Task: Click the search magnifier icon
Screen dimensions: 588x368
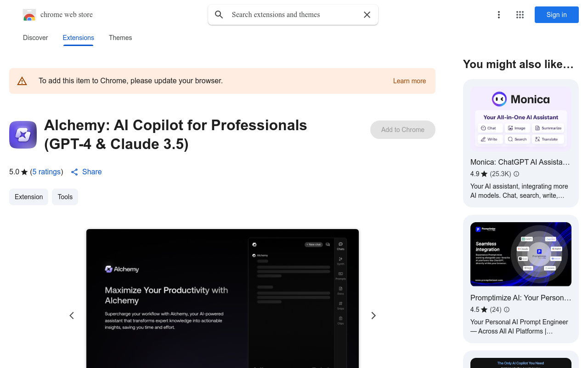Action: point(219,15)
